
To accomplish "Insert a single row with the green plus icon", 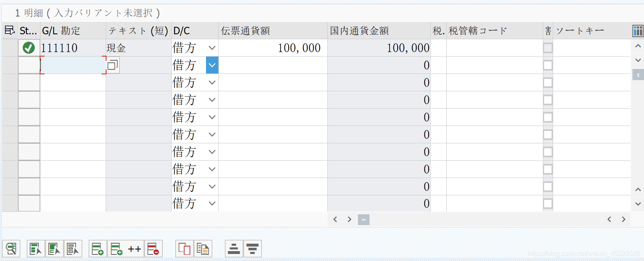I will pyautogui.click(x=98, y=249).
